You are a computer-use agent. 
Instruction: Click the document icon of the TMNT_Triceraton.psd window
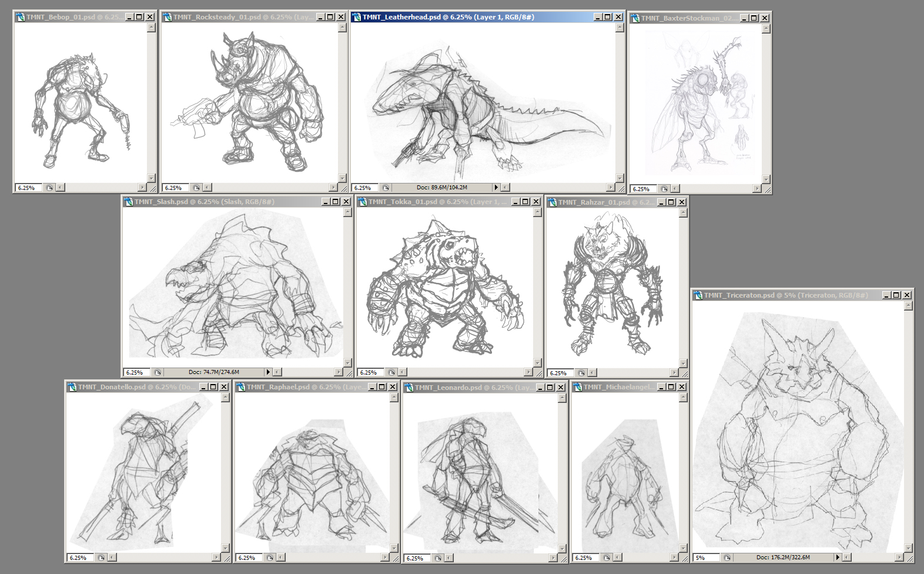tap(698, 295)
